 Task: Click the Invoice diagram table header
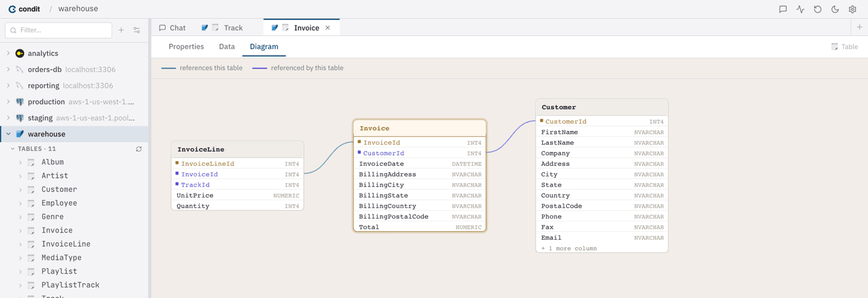click(x=420, y=128)
